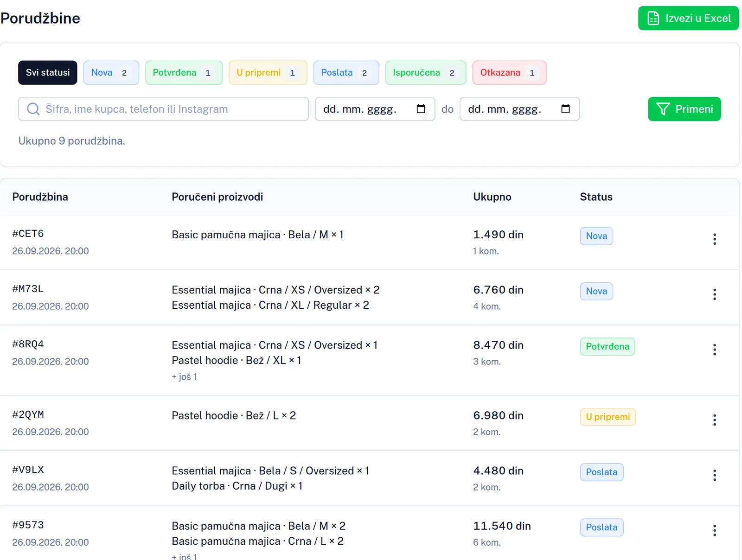The height and width of the screenshot is (560, 742).
Task: Open the kebab menu for order #8RQ4
Action: pyautogui.click(x=714, y=350)
